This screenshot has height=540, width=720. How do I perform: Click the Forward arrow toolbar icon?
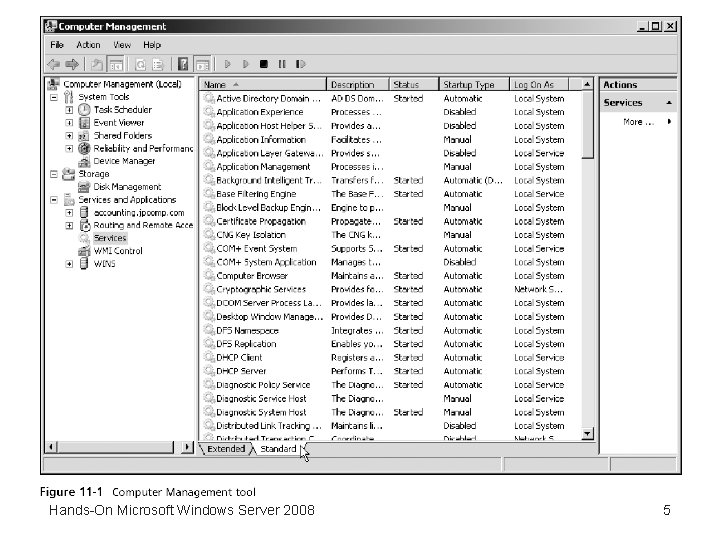point(72,64)
